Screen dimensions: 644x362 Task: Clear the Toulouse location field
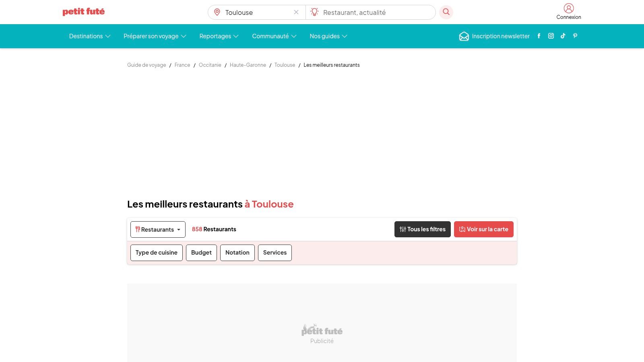click(296, 12)
